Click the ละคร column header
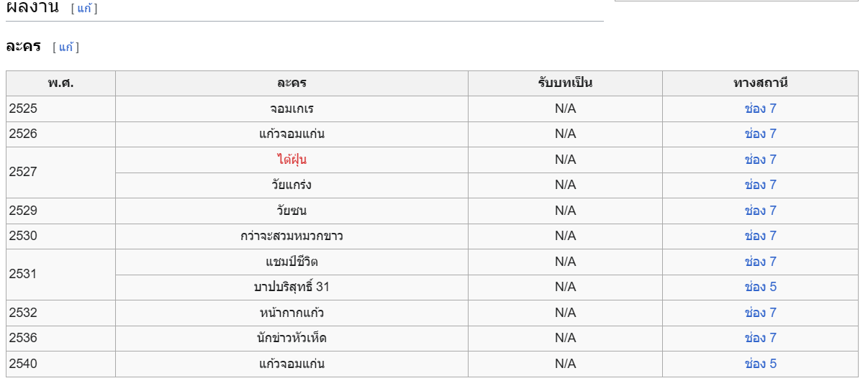This screenshot has height=386, width=868. pyautogui.click(x=291, y=83)
